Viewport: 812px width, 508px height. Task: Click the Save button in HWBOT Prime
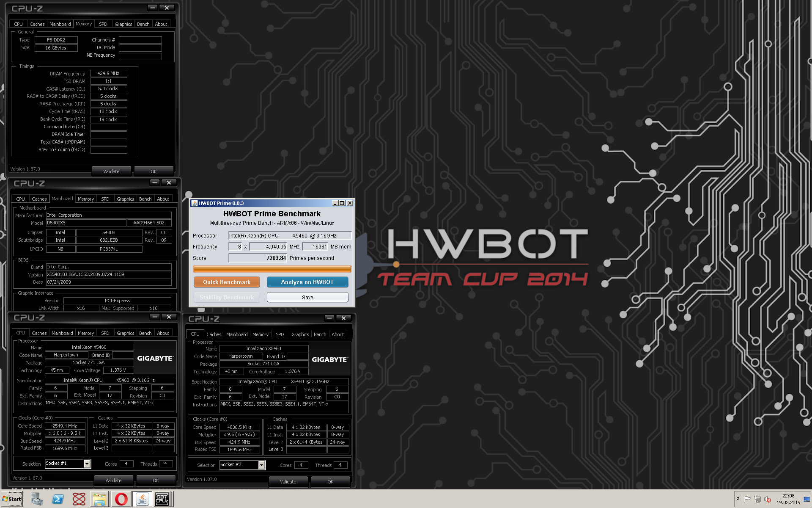tap(307, 297)
